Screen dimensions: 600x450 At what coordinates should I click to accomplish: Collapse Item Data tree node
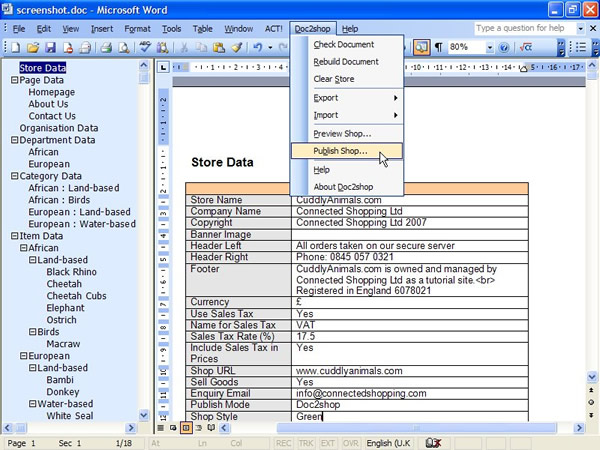tap(14, 236)
